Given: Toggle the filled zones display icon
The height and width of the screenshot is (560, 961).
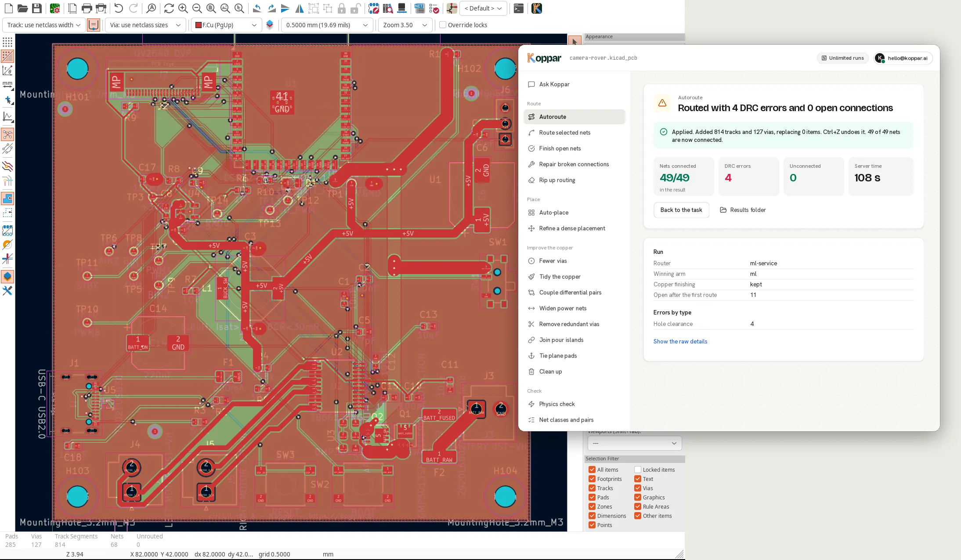Looking at the screenshot, I should tap(7, 199).
